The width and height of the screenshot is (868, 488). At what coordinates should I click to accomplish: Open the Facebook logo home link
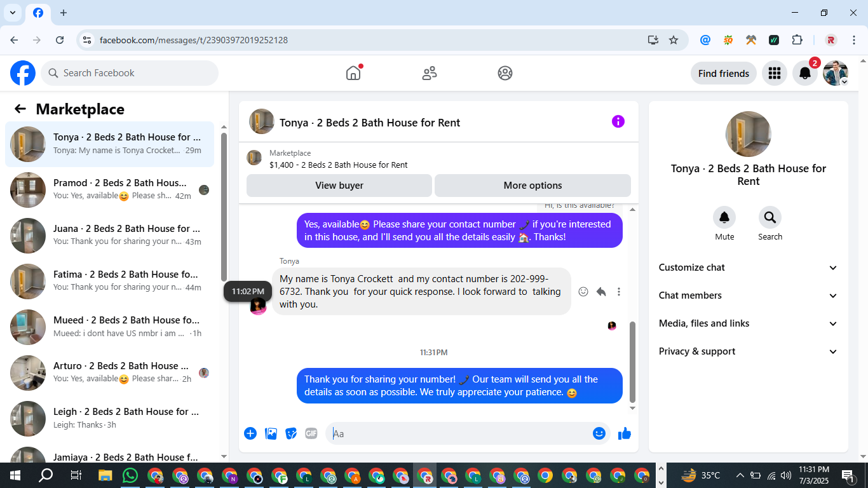click(23, 73)
